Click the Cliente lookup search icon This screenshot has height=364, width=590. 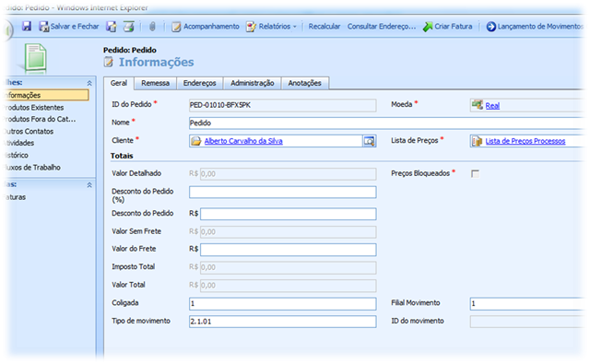[369, 141]
